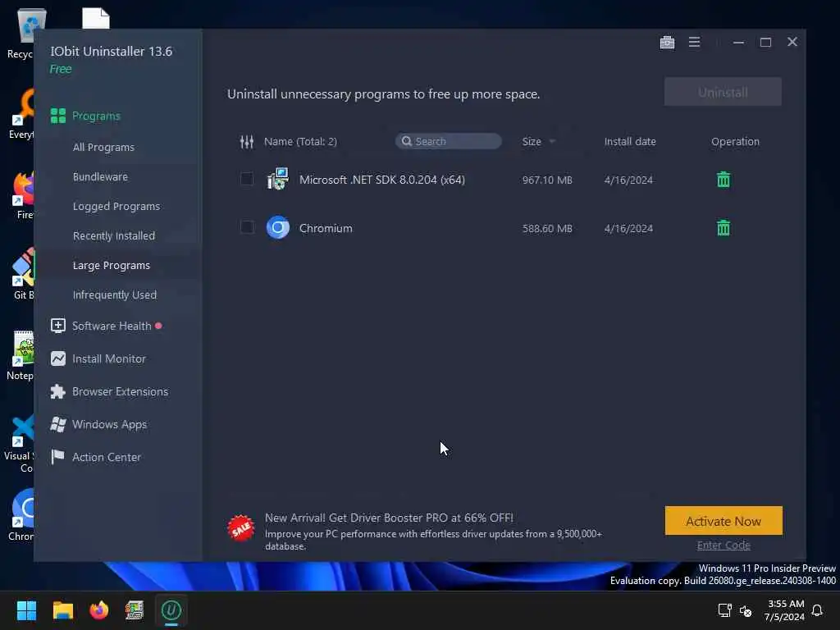Viewport: 840px width, 630px height.
Task: Click the 588.60 MB size value
Action: coord(547,229)
